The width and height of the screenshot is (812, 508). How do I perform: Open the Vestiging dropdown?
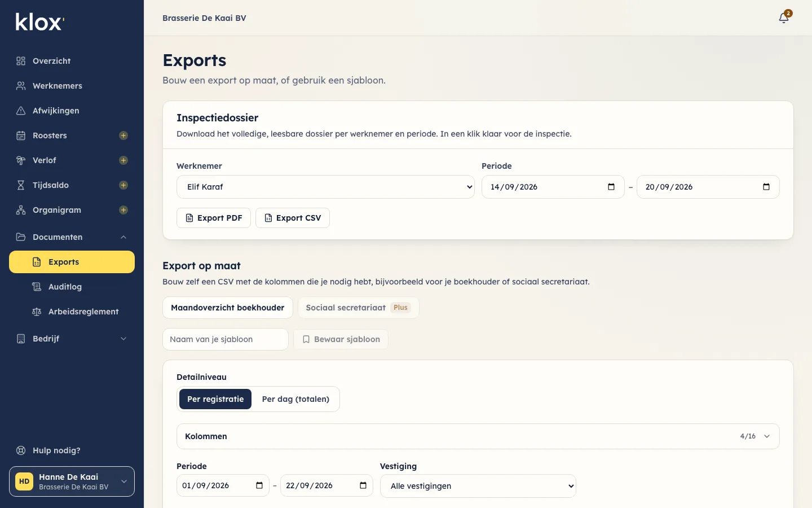pyautogui.click(x=478, y=486)
